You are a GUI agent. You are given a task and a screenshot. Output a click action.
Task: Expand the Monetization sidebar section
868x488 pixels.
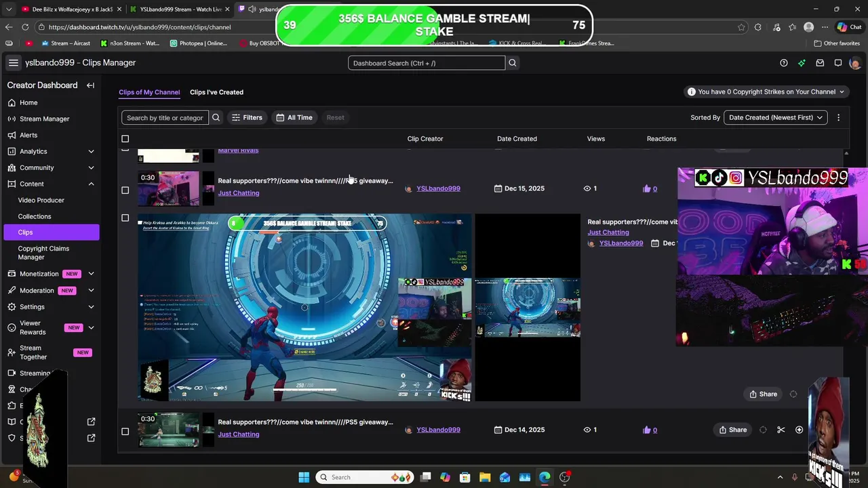click(91, 274)
